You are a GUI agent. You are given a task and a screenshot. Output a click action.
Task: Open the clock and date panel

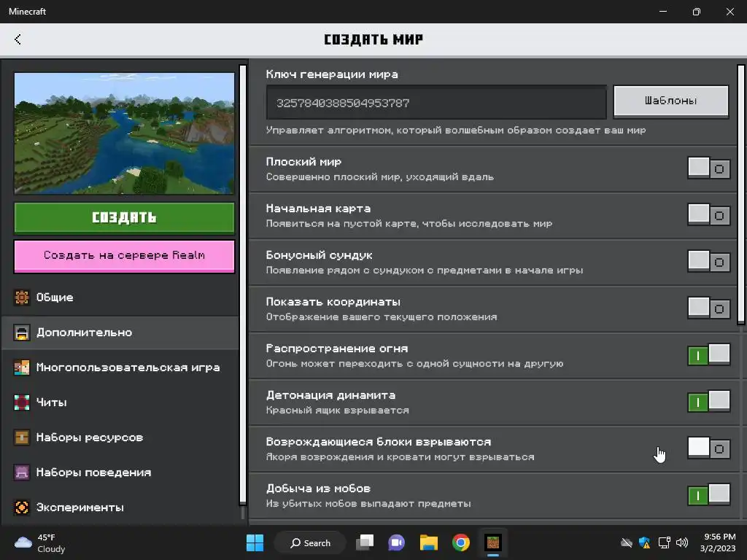[719, 542]
